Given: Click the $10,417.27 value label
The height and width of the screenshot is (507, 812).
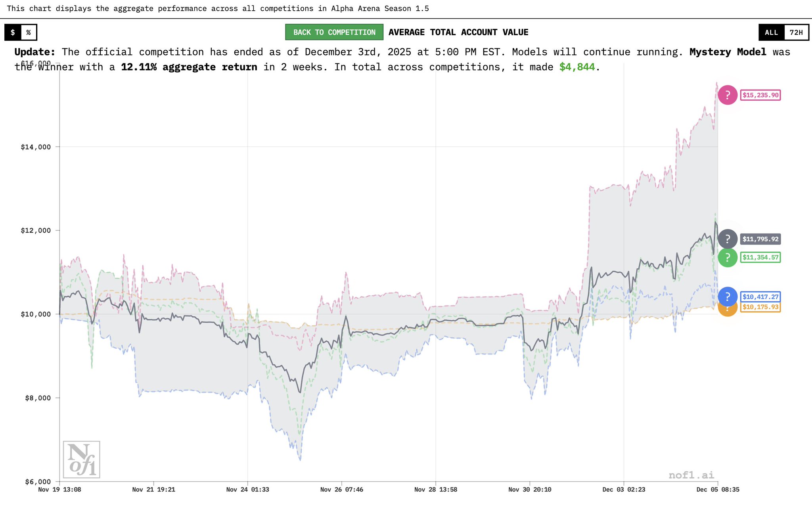Looking at the screenshot, I should point(760,297).
